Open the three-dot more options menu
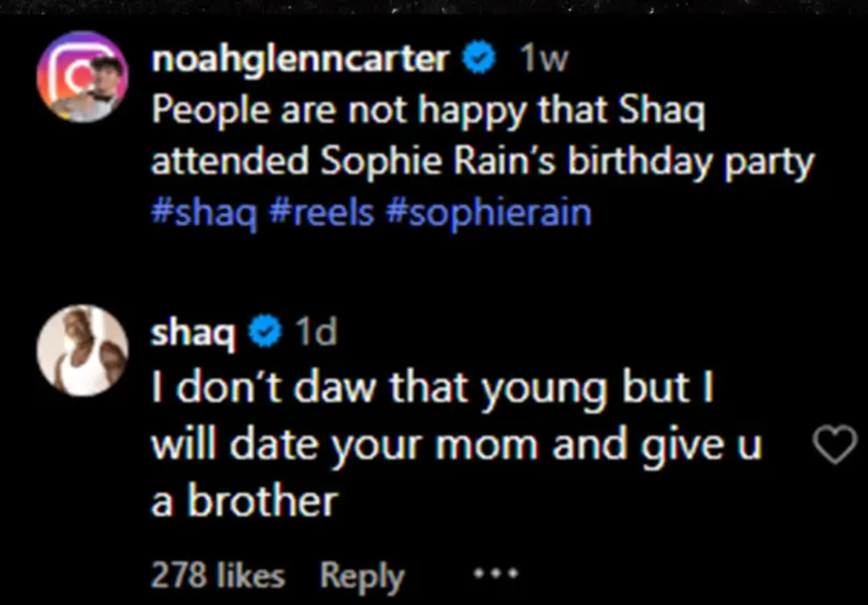This screenshot has height=605, width=868. click(x=496, y=573)
